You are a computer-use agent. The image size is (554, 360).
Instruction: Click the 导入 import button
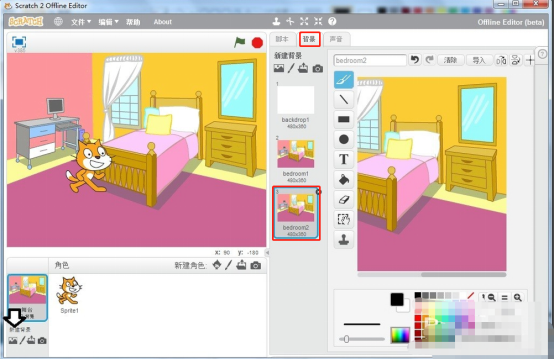tap(479, 60)
